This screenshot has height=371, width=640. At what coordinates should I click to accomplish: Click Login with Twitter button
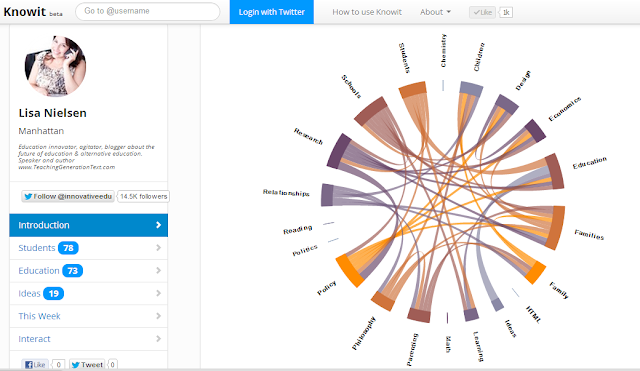[x=271, y=12]
